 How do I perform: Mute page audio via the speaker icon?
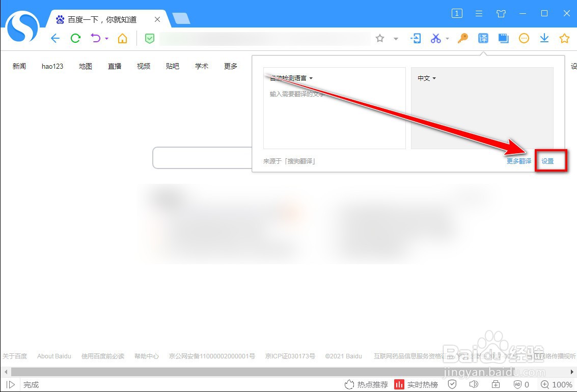[474, 384]
